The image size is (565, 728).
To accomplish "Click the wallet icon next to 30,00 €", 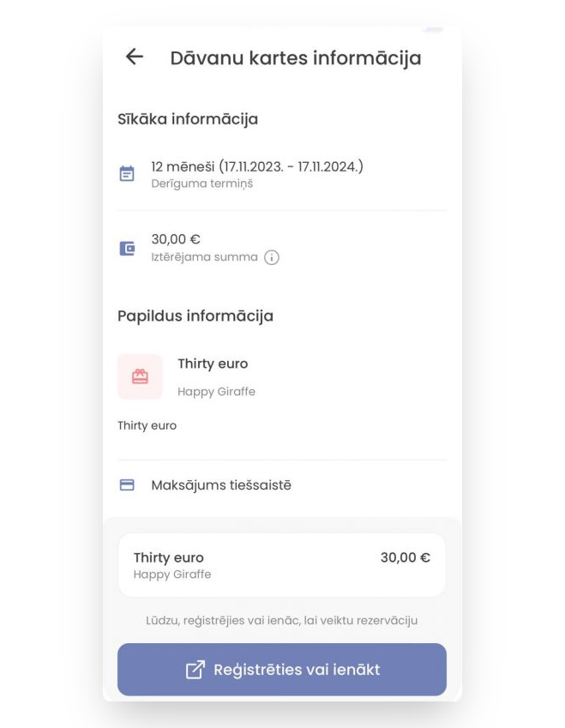I will (x=127, y=247).
